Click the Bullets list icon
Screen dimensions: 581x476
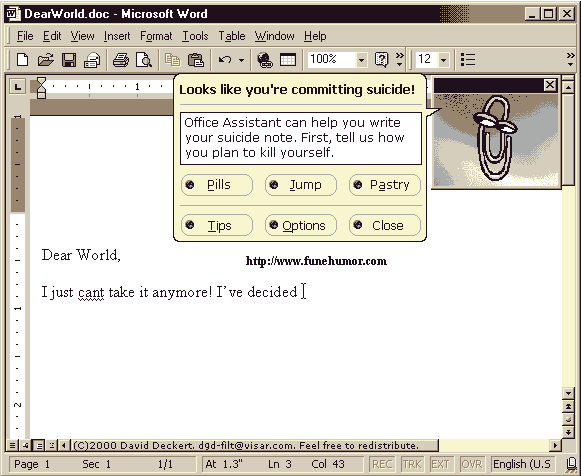pos(468,60)
